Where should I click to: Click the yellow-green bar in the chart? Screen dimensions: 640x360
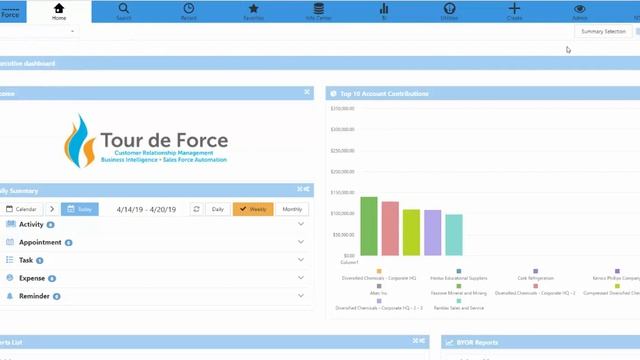pos(411,232)
